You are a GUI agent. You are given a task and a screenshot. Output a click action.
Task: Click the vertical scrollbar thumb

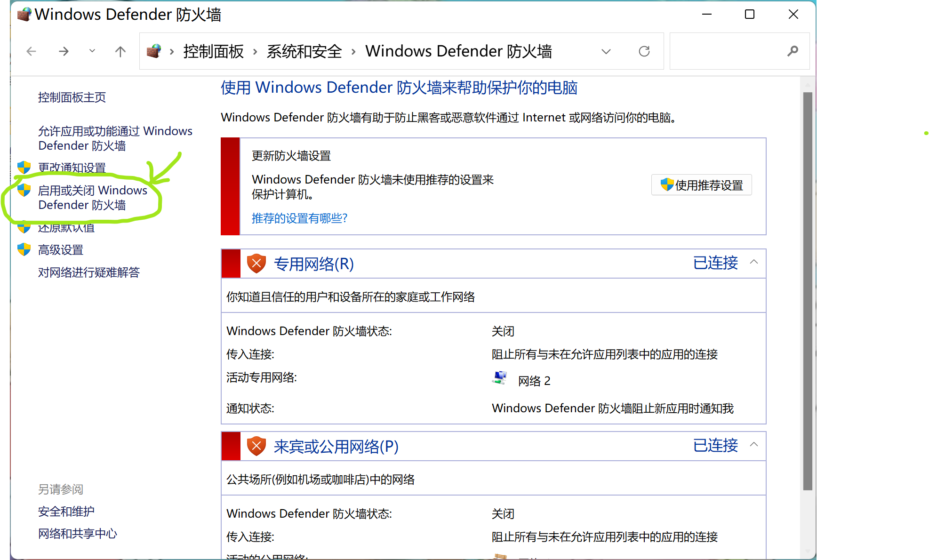[808, 291]
